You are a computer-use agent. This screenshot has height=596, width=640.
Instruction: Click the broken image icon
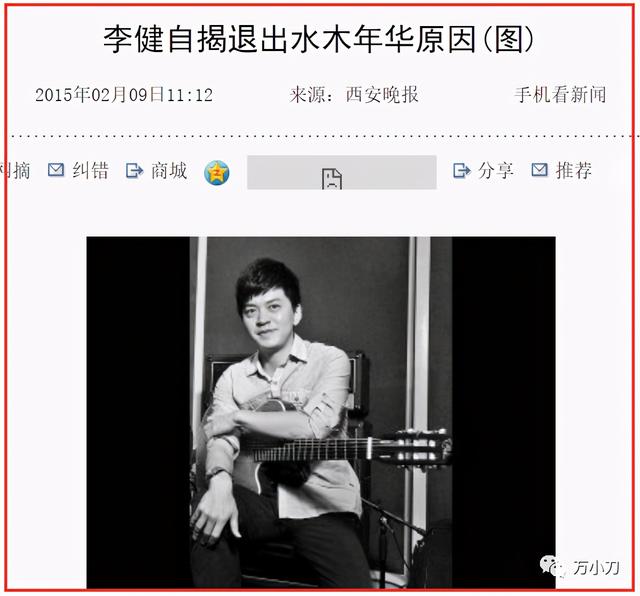point(332,178)
